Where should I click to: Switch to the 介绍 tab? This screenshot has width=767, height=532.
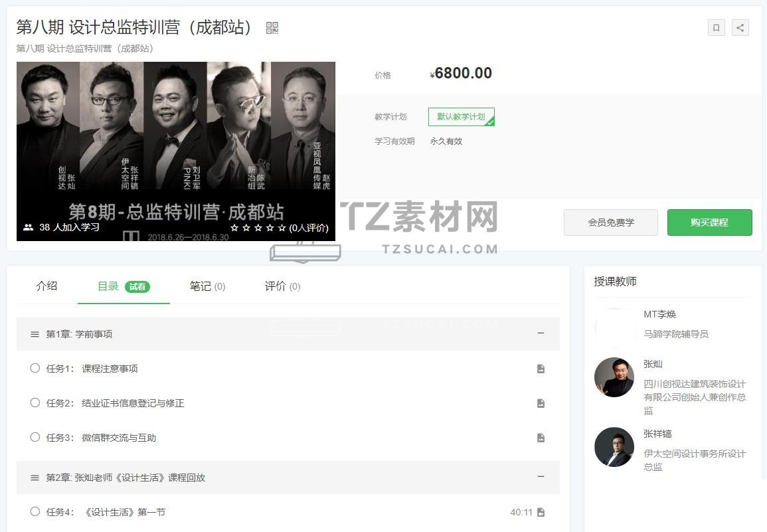pos(46,286)
